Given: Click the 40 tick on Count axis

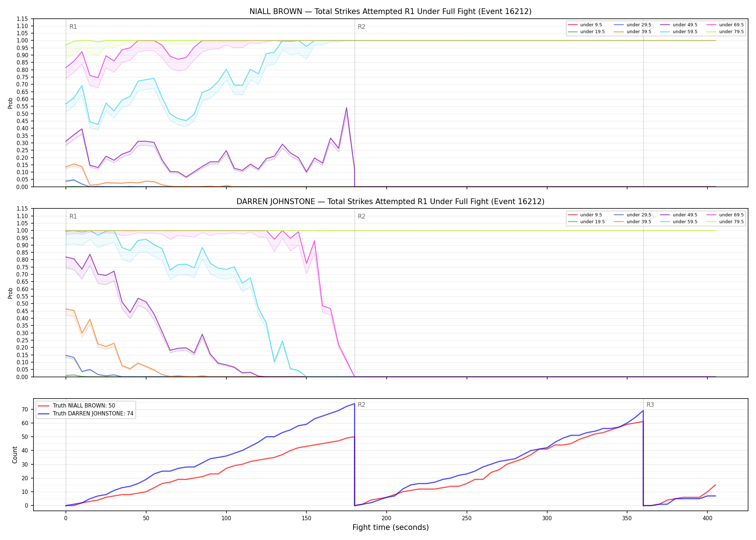Looking at the screenshot, I should [25, 450].
